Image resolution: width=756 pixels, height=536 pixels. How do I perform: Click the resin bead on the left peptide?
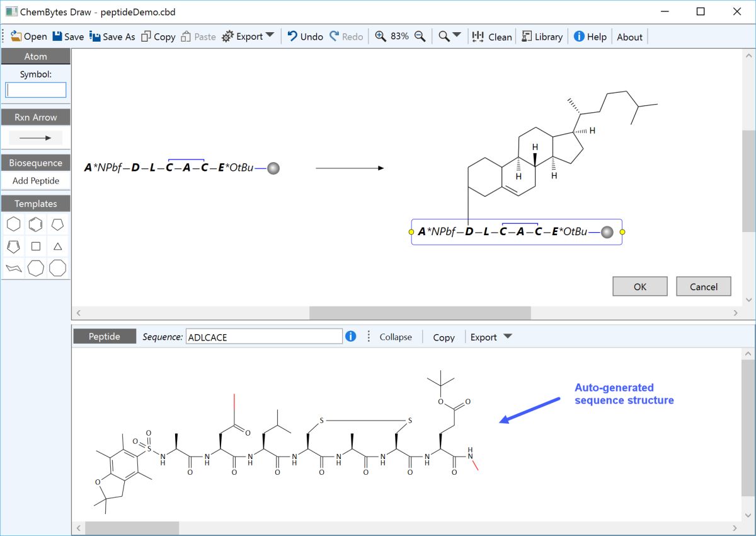pos(273,168)
